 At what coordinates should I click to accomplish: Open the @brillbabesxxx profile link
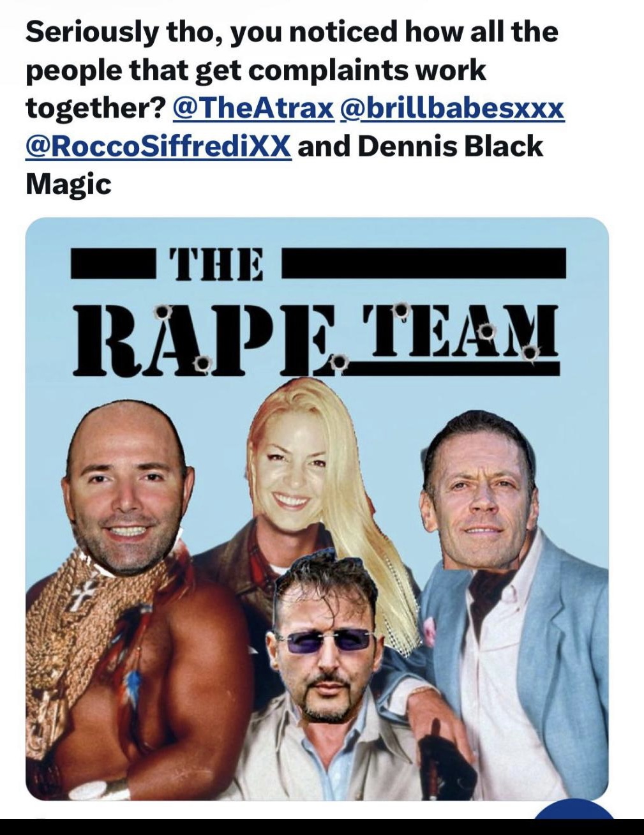click(453, 109)
